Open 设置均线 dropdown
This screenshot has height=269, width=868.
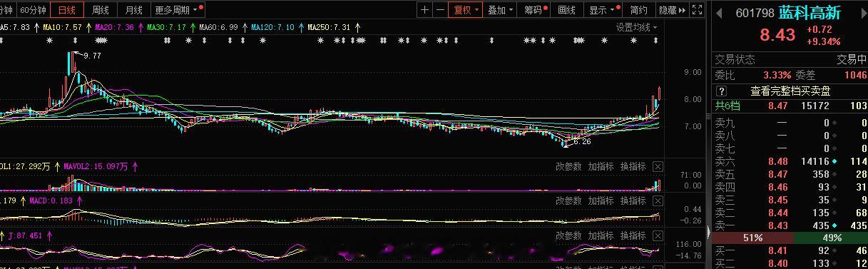(x=637, y=27)
